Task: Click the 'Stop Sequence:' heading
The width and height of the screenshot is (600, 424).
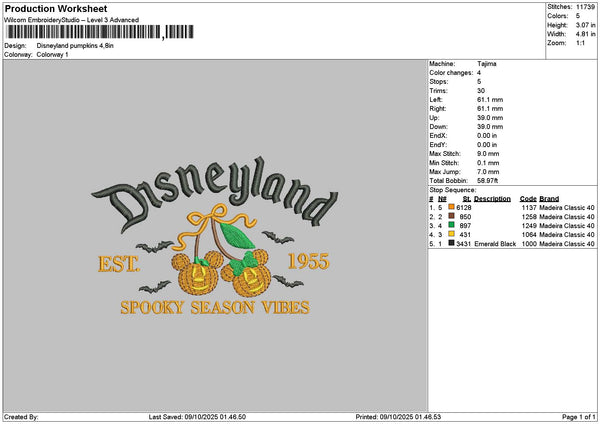Action: pos(453,190)
